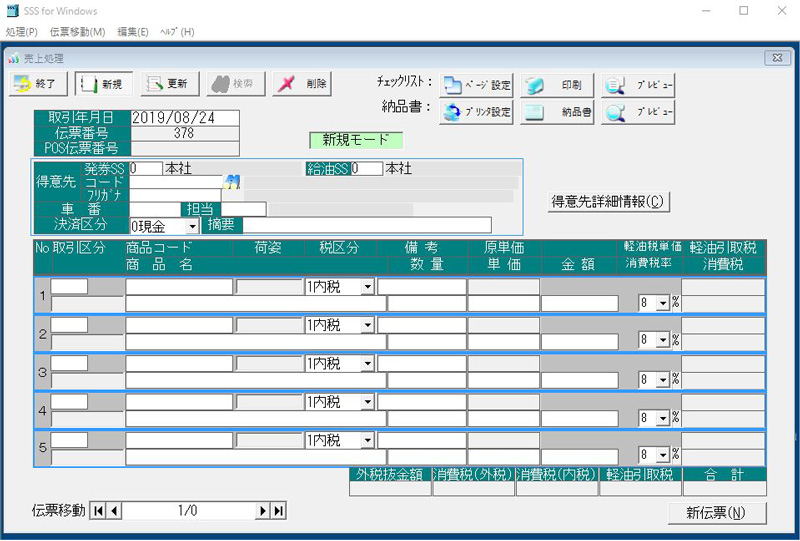This screenshot has width=800, height=541.
Task: Click the 削除 (Delete) toolbar button
Action: point(301,84)
